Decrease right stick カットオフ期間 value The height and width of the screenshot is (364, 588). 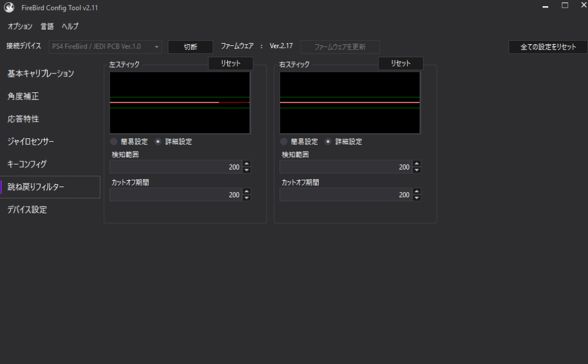pyautogui.click(x=417, y=198)
